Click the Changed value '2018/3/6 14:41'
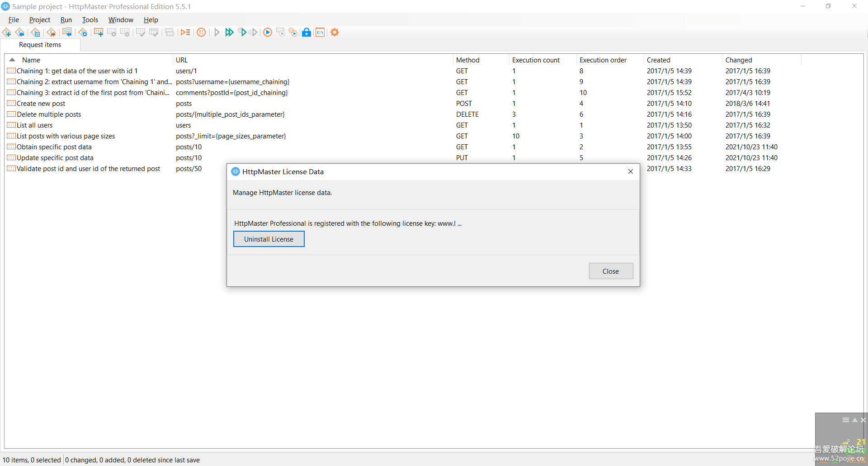 pyautogui.click(x=748, y=104)
